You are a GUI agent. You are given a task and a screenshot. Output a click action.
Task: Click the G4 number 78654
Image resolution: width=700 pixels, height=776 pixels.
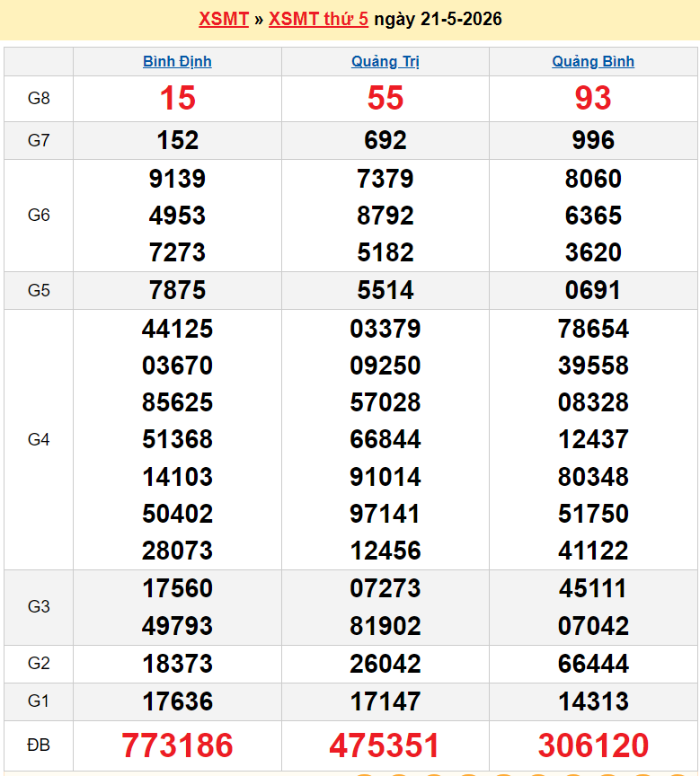(593, 329)
